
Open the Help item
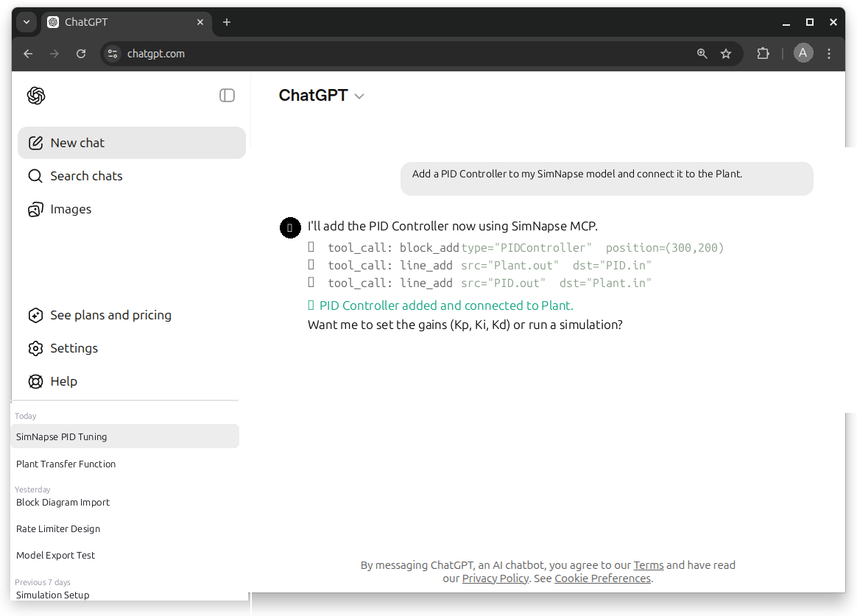click(x=132, y=381)
